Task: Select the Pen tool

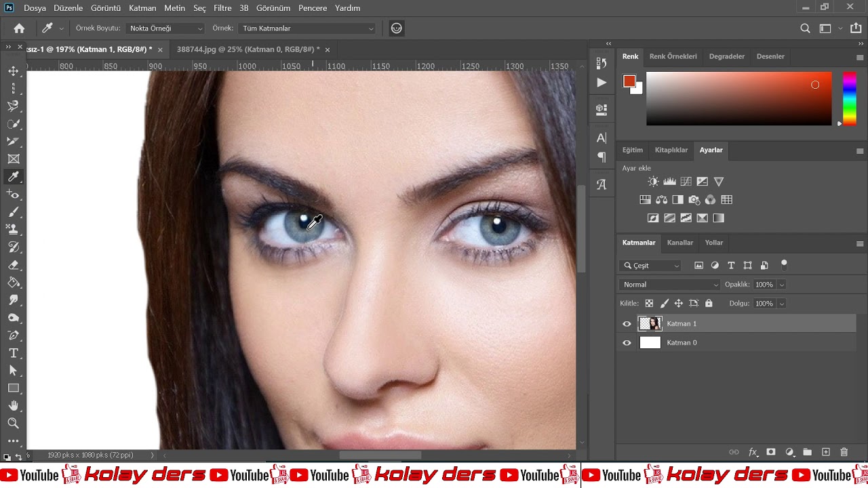Action: click(x=14, y=335)
